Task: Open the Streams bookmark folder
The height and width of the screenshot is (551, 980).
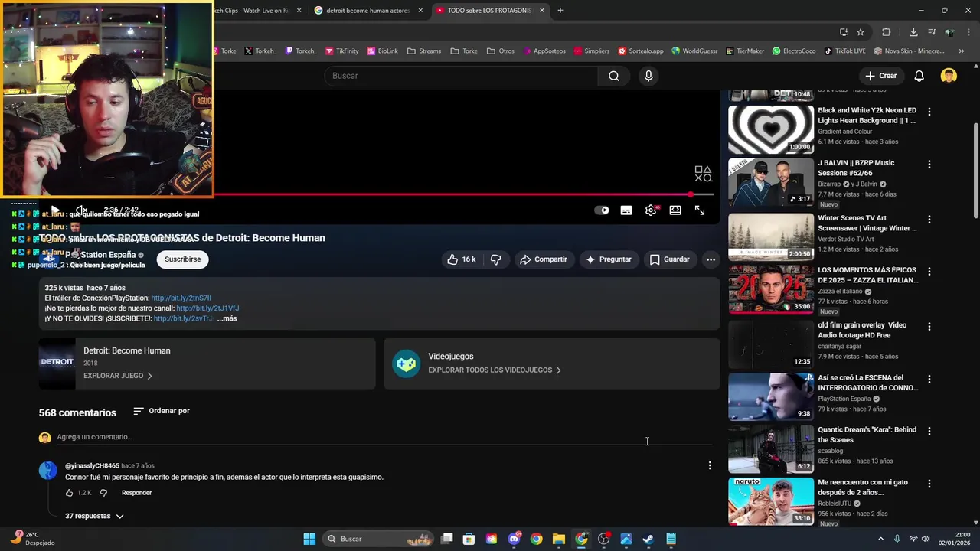Action: tap(424, 51)
